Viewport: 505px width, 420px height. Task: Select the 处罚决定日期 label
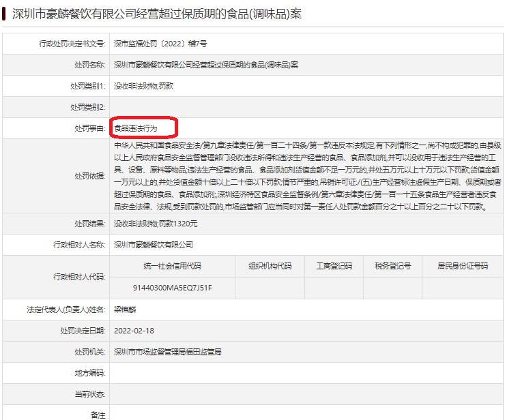coord(83,331)
